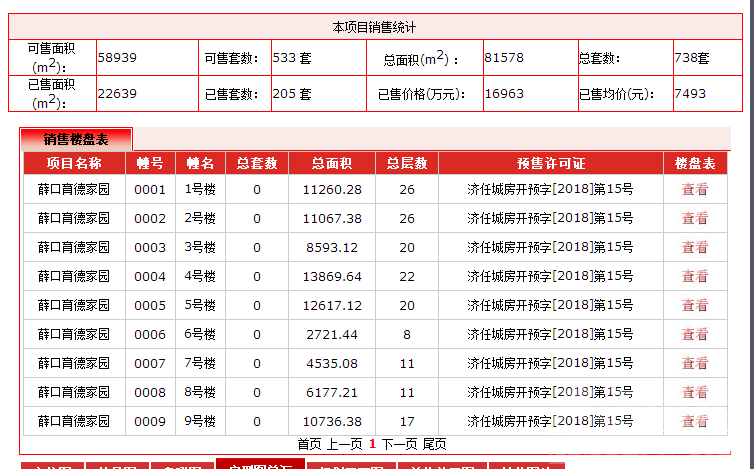754x469 pixels.
Task: Click the 幢号 column header
Action: (151, 163)
